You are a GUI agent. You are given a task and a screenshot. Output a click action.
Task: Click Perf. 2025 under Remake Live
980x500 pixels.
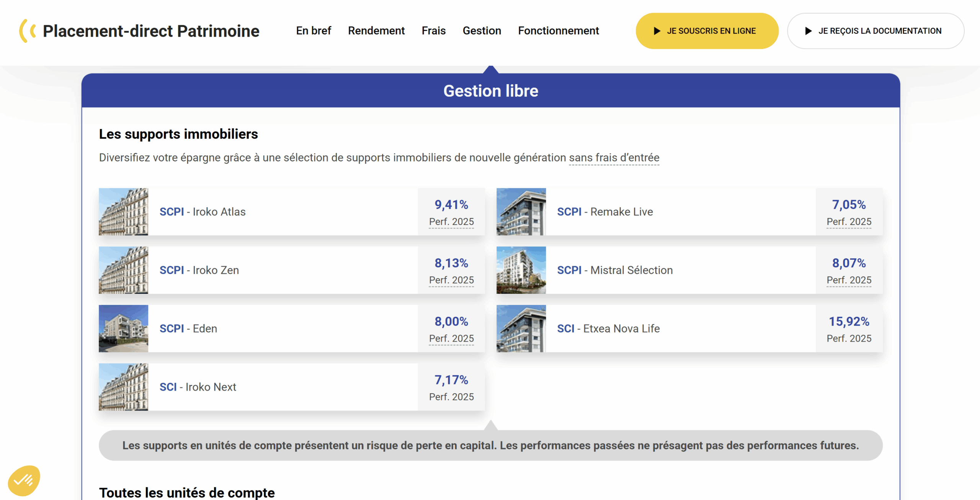point(849,222)
